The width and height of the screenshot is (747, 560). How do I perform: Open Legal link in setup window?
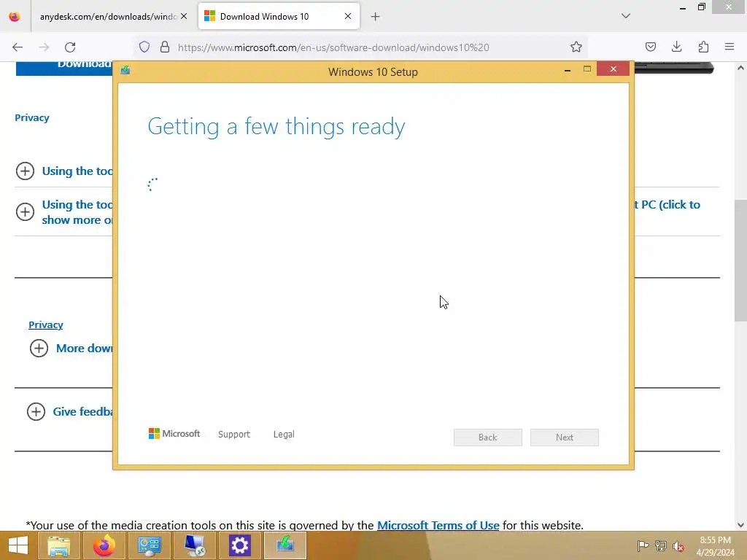pyautogui.click(x=284, y=435)
